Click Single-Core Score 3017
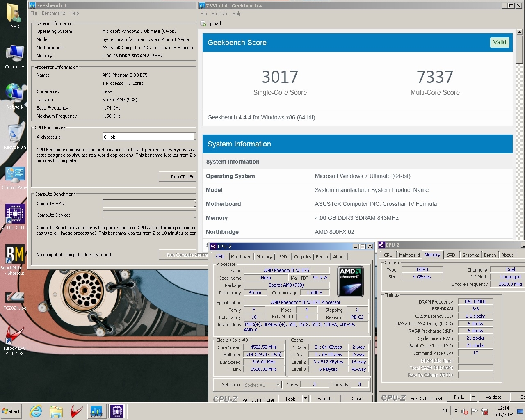 (x=280, y=77)
